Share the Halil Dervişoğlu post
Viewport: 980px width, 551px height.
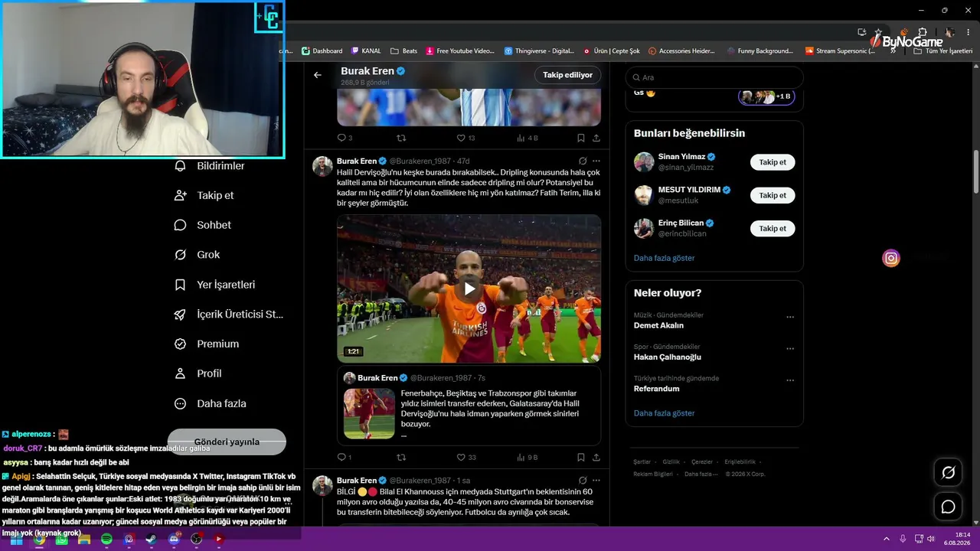click(x=596, y=457)
